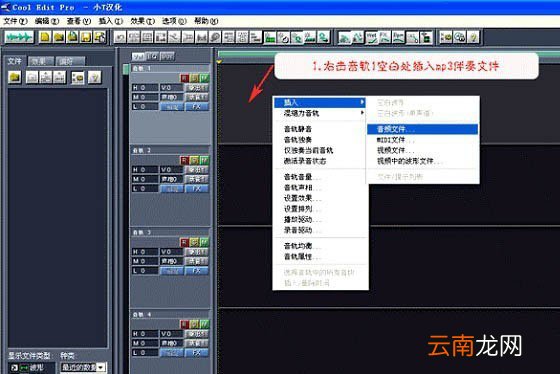Click the FX button on track 1
The image size is (560, 374).
pos(196,106)
